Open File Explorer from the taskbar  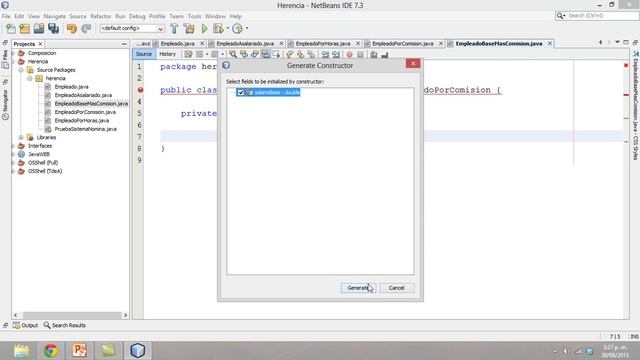[x=21, y=351]
